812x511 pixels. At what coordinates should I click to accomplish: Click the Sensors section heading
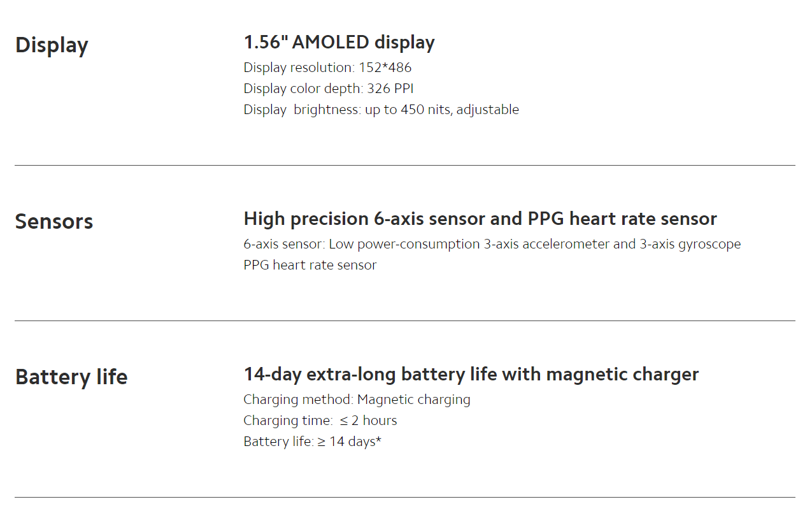[x=54, y=222]
